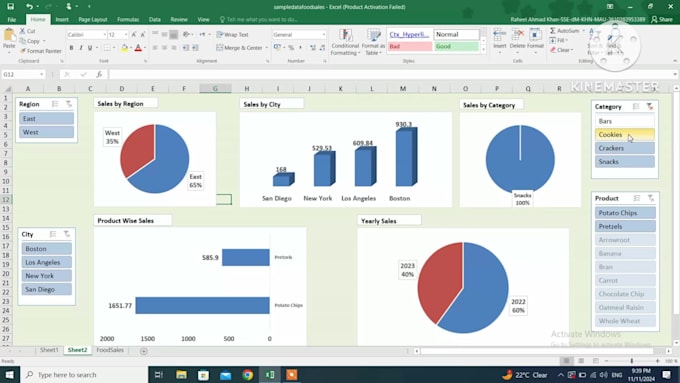The image size is (680, 383).
Task: Click taskbar search box
Action: [84, 375]
